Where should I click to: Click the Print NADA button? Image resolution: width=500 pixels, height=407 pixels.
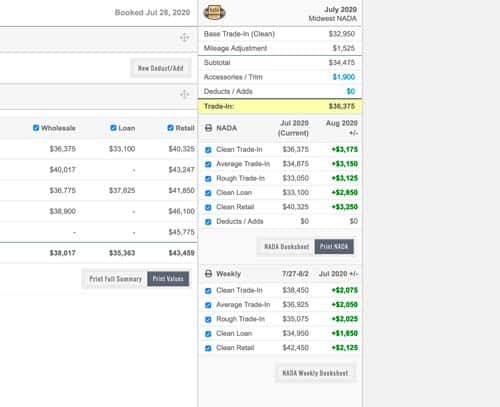(x=334, y=246)
